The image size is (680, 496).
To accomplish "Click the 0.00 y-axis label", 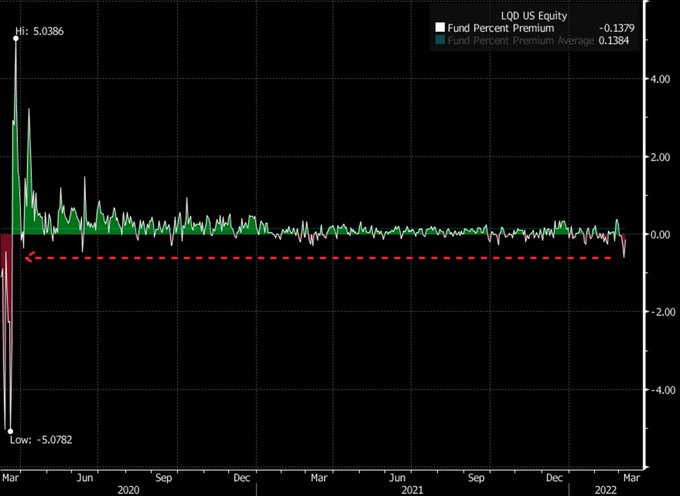I will [x=660, y=234].
